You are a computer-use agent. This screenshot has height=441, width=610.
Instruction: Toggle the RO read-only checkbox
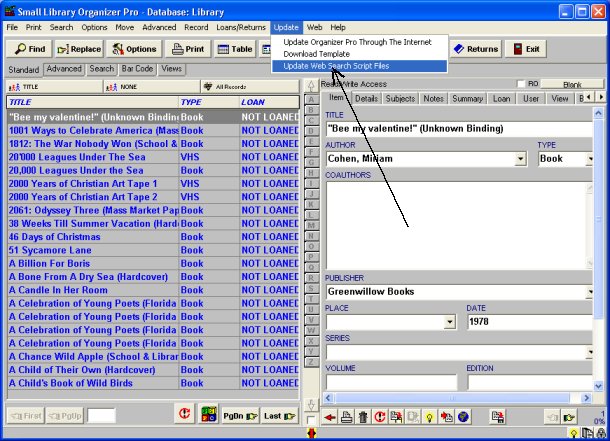pyautogui.click(x=521, y=84)
